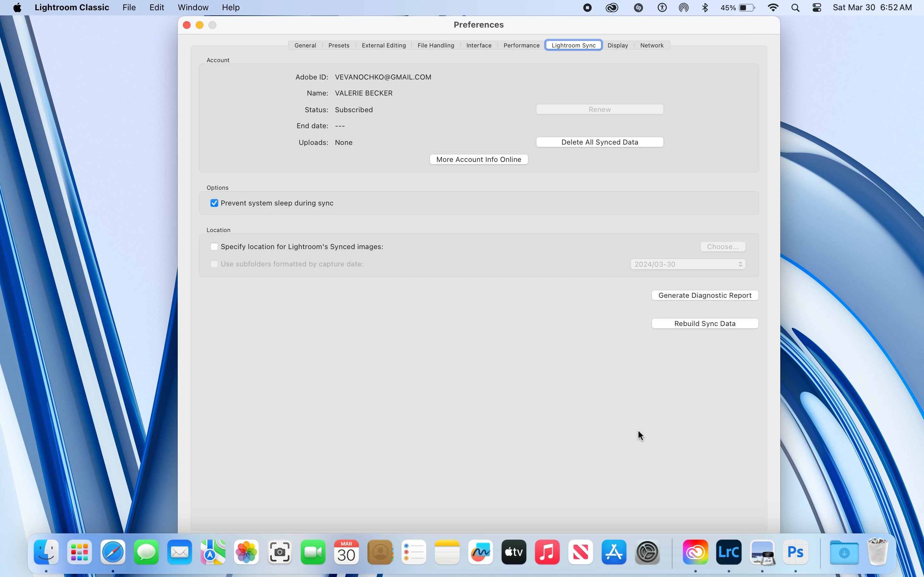This screenshot has width=924, height=577.
Task: Switch to the Performance tab
Action: click(521, 46)
